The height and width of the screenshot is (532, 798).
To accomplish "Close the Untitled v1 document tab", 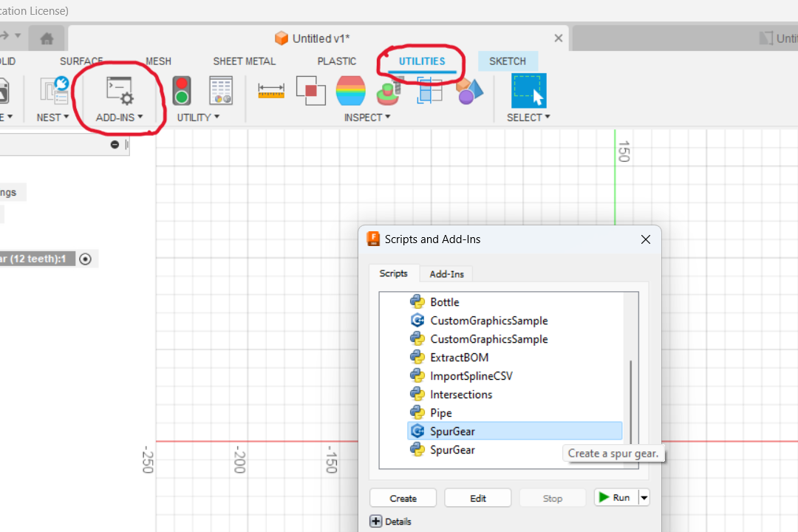I will coord(559,38).
